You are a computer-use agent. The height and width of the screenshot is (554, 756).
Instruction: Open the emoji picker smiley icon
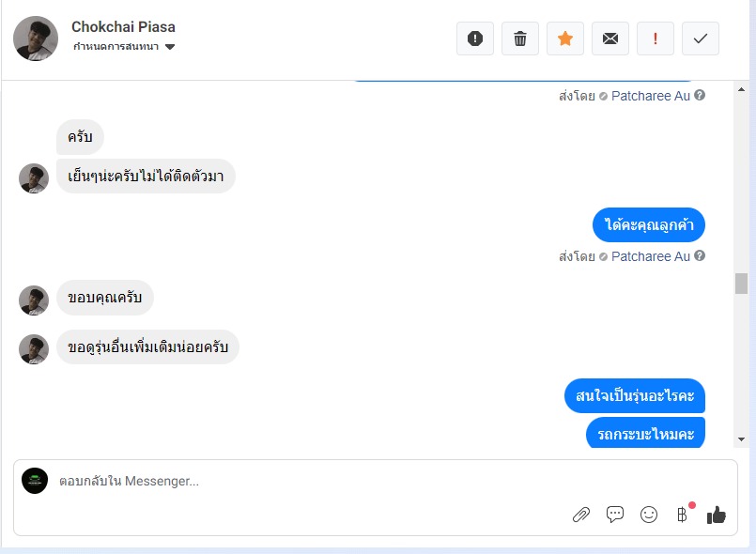click(x=649, y=514)
